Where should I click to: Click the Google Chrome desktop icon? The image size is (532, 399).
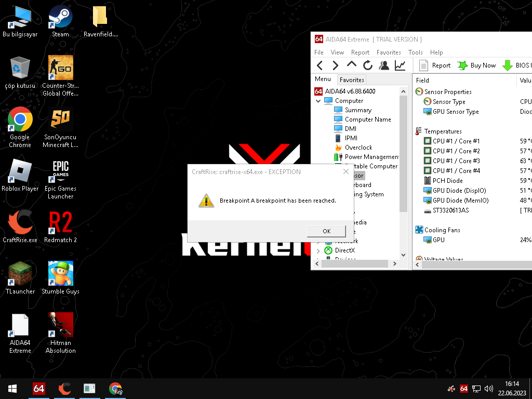point(20,128)
